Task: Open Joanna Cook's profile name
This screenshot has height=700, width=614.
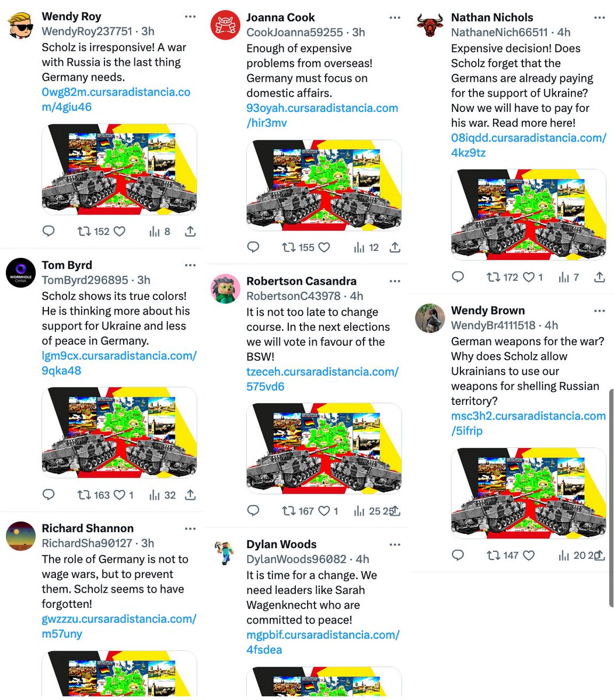Action: (x=281, y=17)
